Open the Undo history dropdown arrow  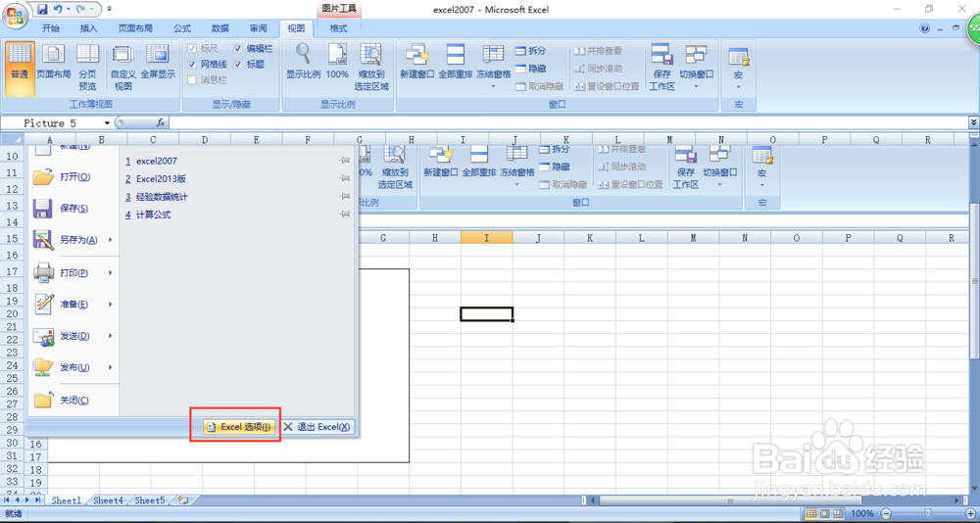point(67,10)
